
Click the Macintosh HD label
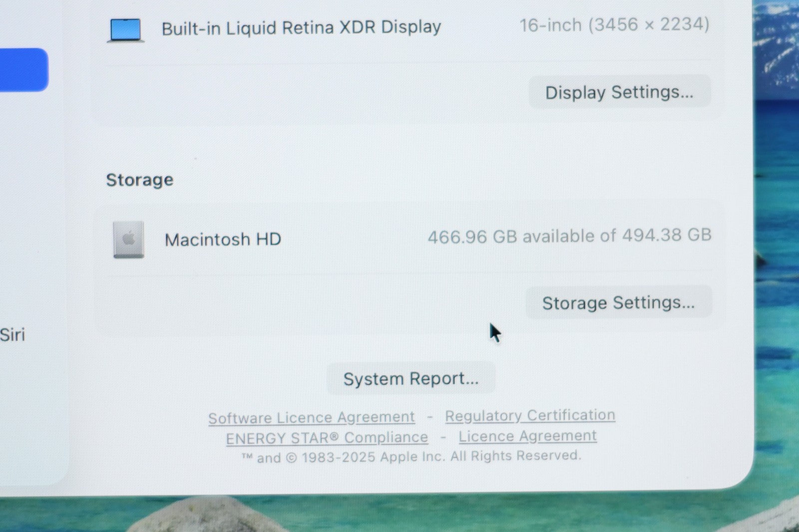[223, 240]
